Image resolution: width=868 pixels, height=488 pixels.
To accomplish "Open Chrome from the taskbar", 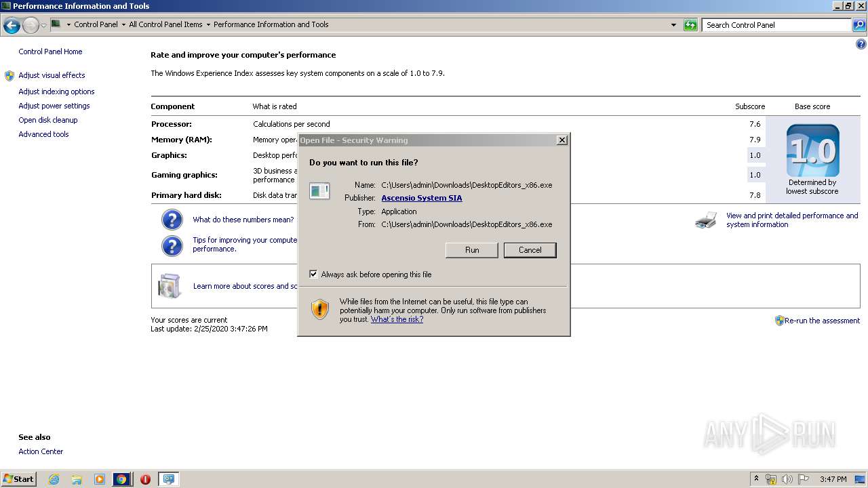I will coord(121,479).
